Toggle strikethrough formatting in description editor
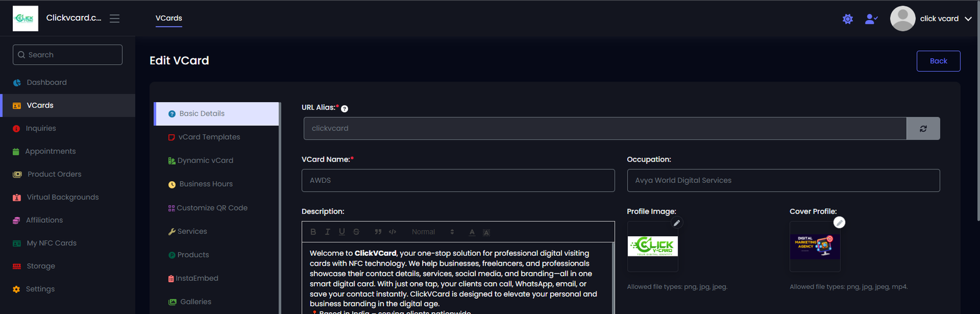The width and height of the screenshot is (980, 314). 356,232
